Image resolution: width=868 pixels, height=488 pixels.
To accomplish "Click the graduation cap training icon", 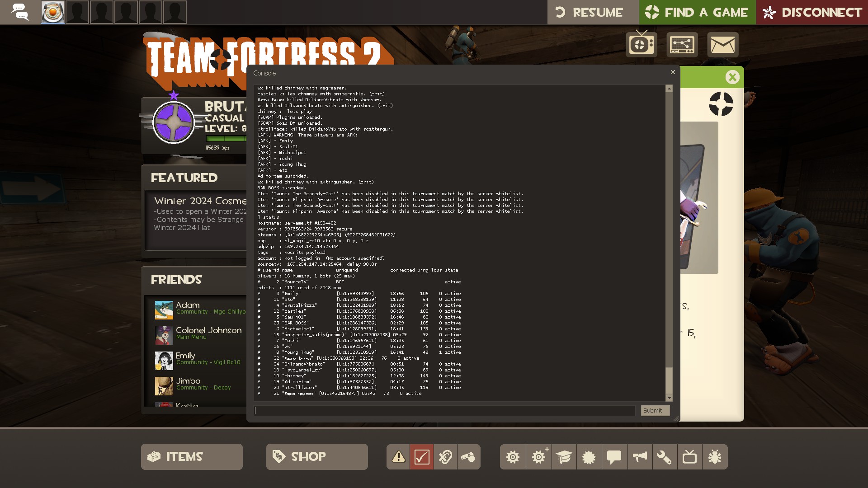I will 564,457.
